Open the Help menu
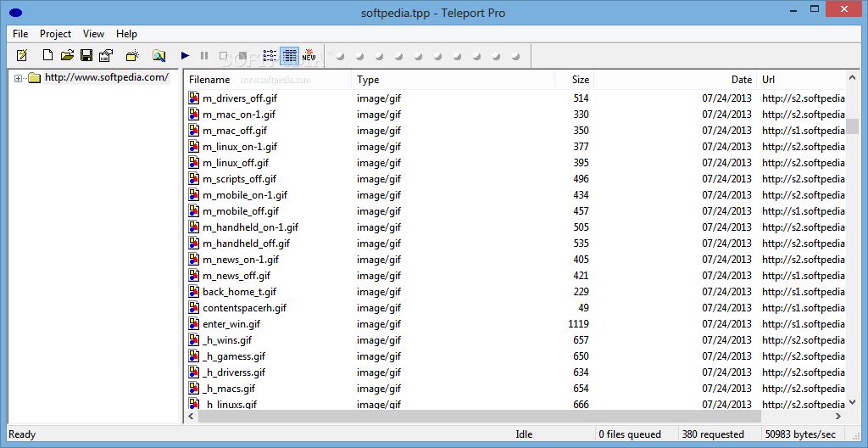 [x=127, y=34]
